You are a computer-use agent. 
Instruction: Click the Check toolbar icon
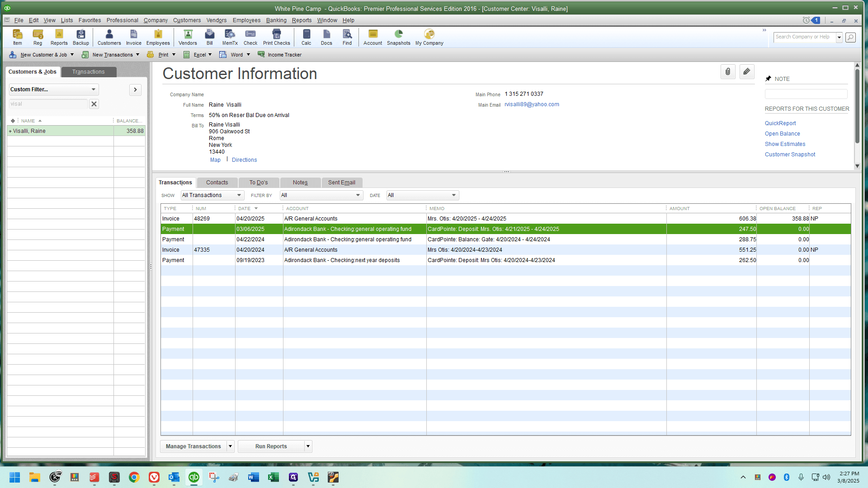(250, 37)
